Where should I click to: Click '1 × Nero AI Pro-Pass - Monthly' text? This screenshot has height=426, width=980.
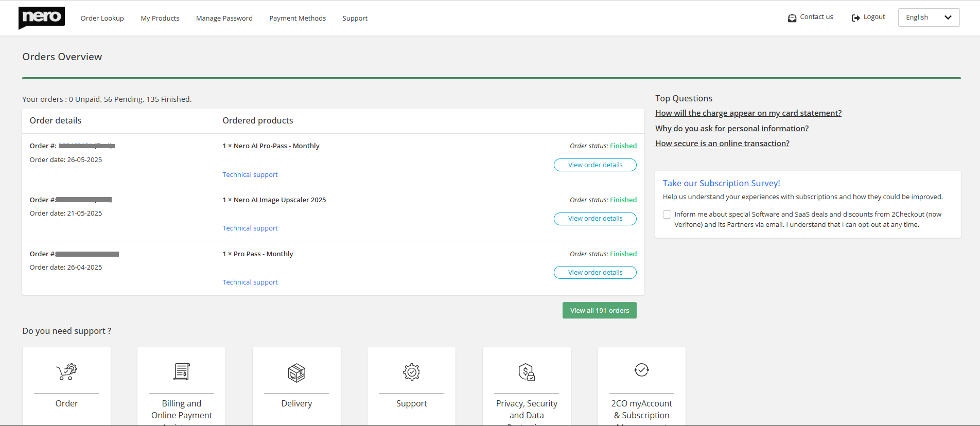[271, 146]
